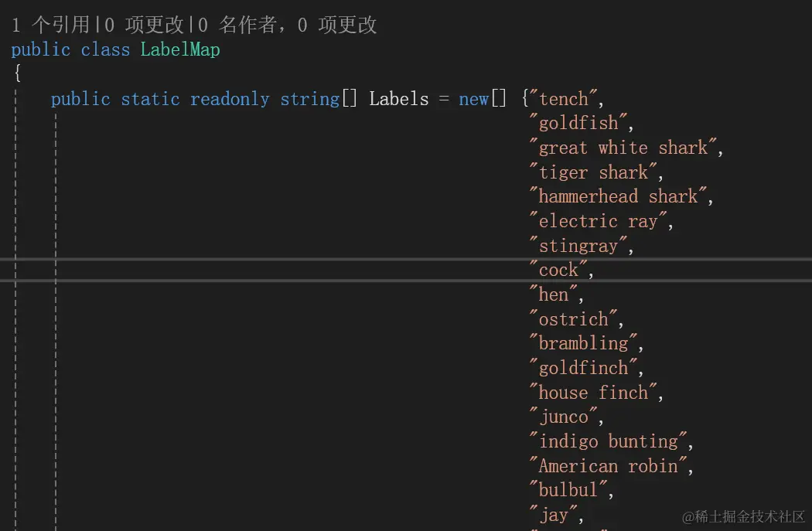The image size is (812, 531).
Task: Click the "hen" string
Action: click(554, 294)
